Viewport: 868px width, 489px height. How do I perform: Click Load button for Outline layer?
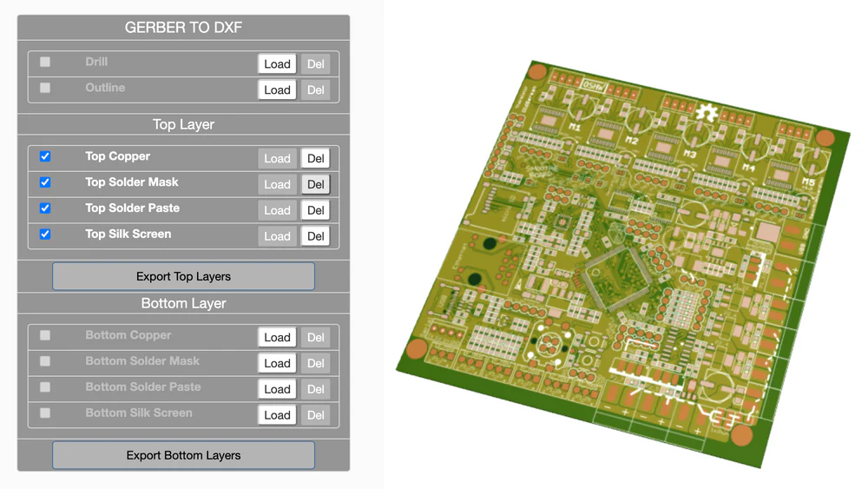(277, 89)
